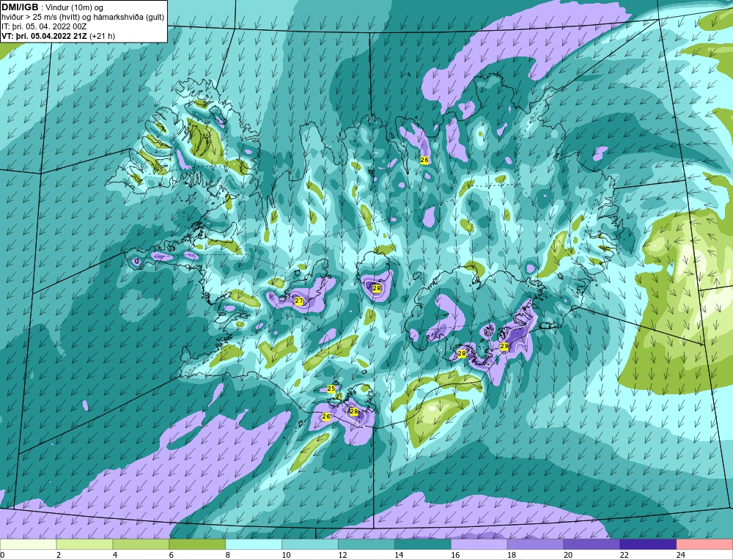733x560 pixels.
Task: Click the yellow gust label '25'
Action: click(331, 388)
